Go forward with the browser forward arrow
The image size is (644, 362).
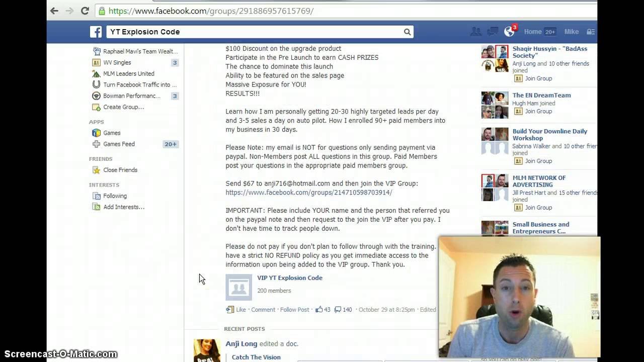(69, 11)
